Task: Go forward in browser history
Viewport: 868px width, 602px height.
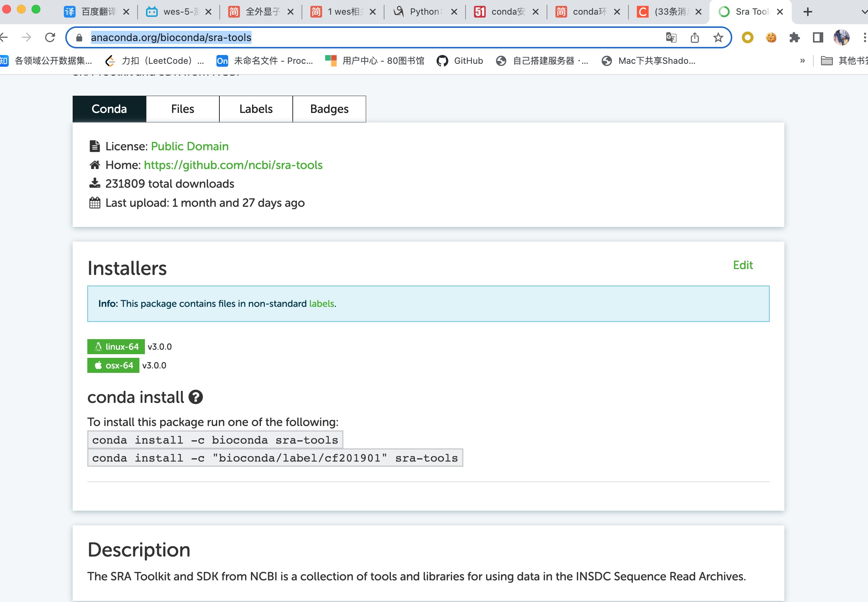Action: [x=26, y=37]
